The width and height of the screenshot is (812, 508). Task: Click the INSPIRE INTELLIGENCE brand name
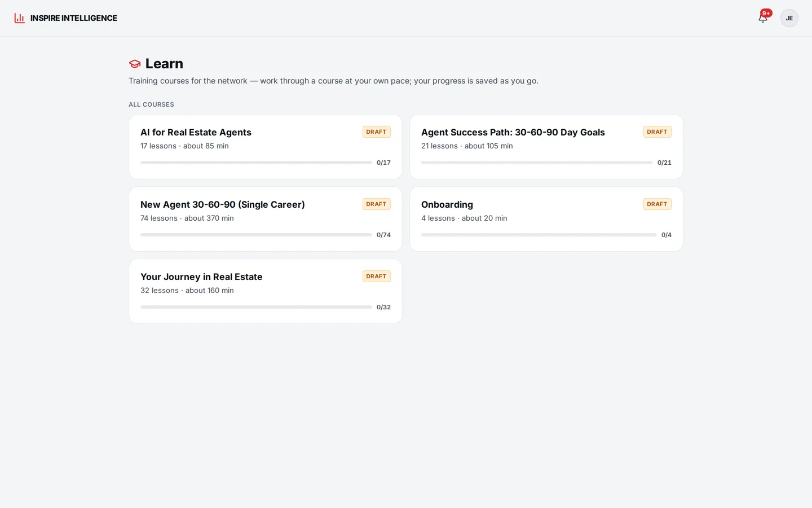click(74, 18)
